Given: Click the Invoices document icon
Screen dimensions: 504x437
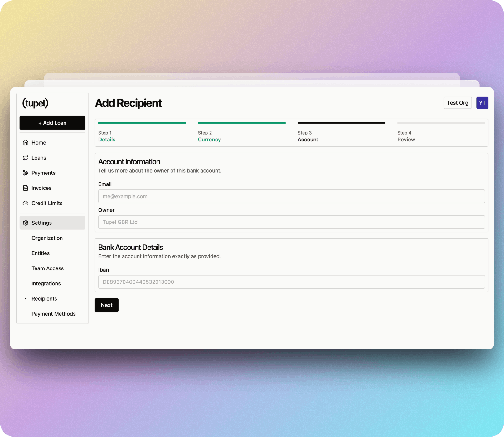Looking at the screenshot, I should tap(26, 188).
